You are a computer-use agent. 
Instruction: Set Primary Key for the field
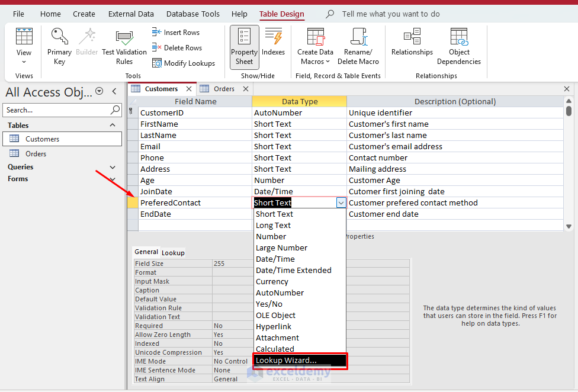tap(59, 47)
